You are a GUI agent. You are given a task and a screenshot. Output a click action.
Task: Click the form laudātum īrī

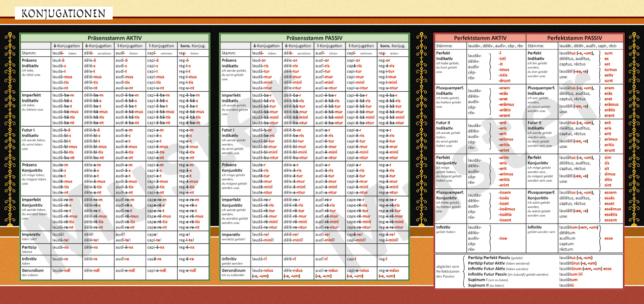click(x=571, y=275)
